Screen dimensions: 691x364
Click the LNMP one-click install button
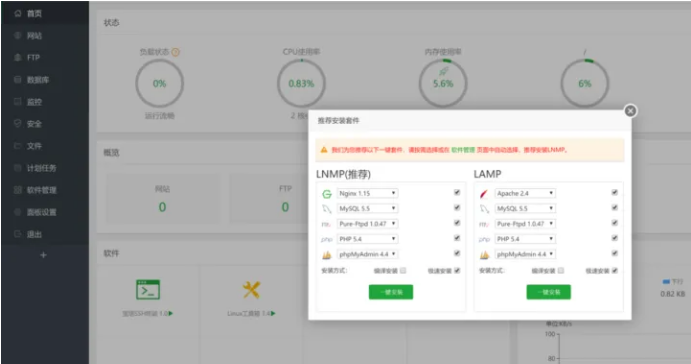(x=391, y=292)
